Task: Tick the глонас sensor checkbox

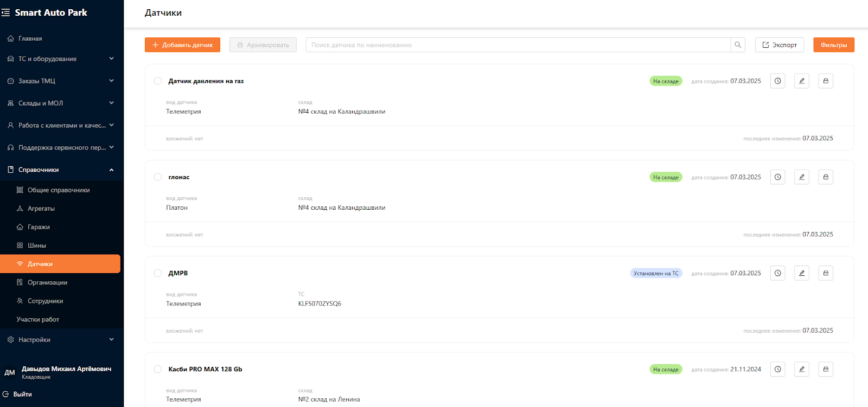Action: [x=158, y=177]
